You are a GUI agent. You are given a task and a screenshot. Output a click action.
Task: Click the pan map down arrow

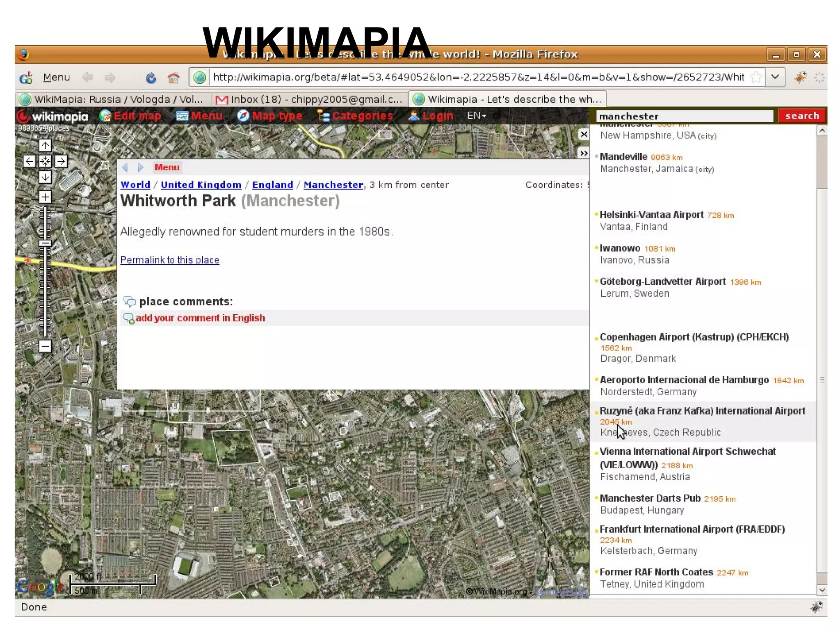(45, 177)
